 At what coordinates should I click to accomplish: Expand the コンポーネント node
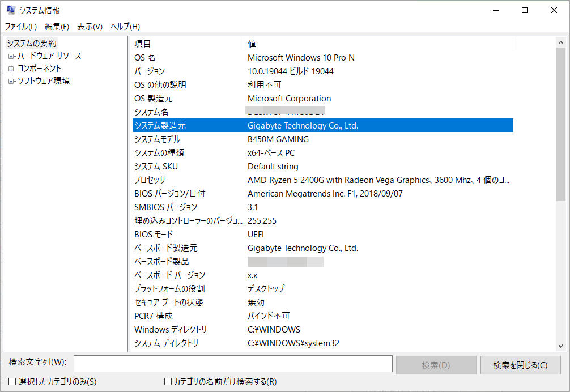click(x=11, y=69)
